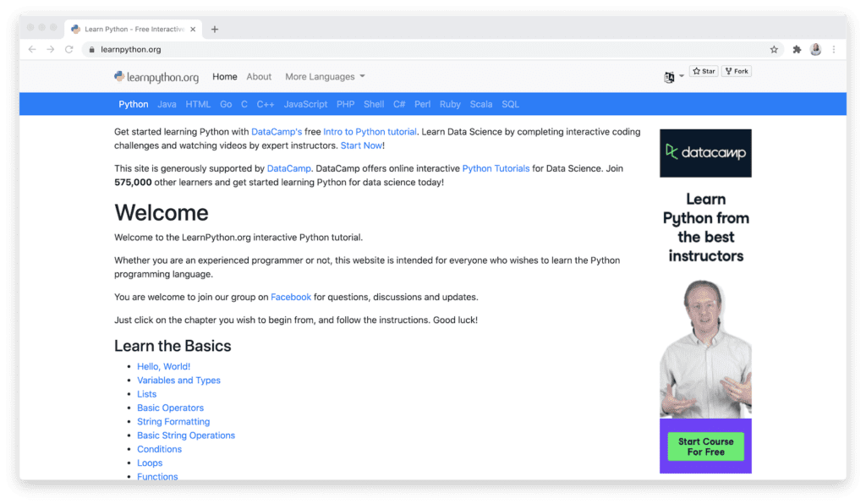Click the GitHub Star button

coord(704,72)
